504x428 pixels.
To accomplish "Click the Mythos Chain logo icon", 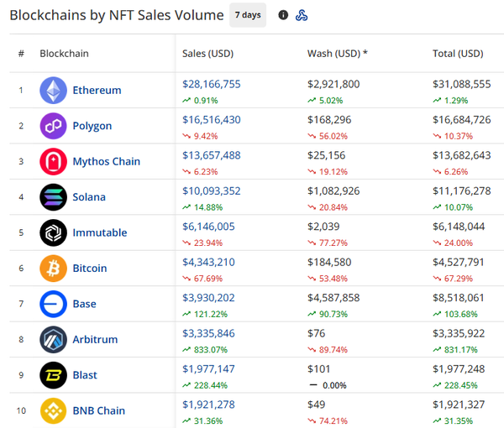I will [53, 161].
